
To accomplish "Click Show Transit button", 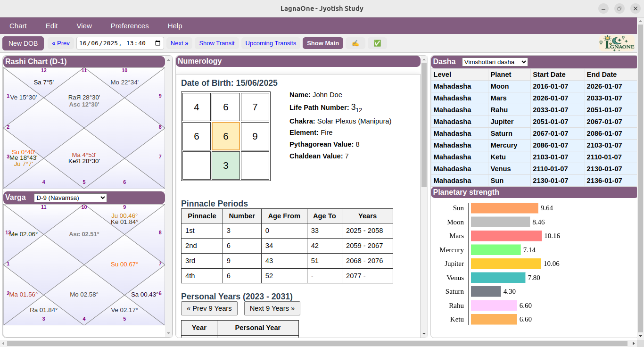I will click(x=217, y=43).
